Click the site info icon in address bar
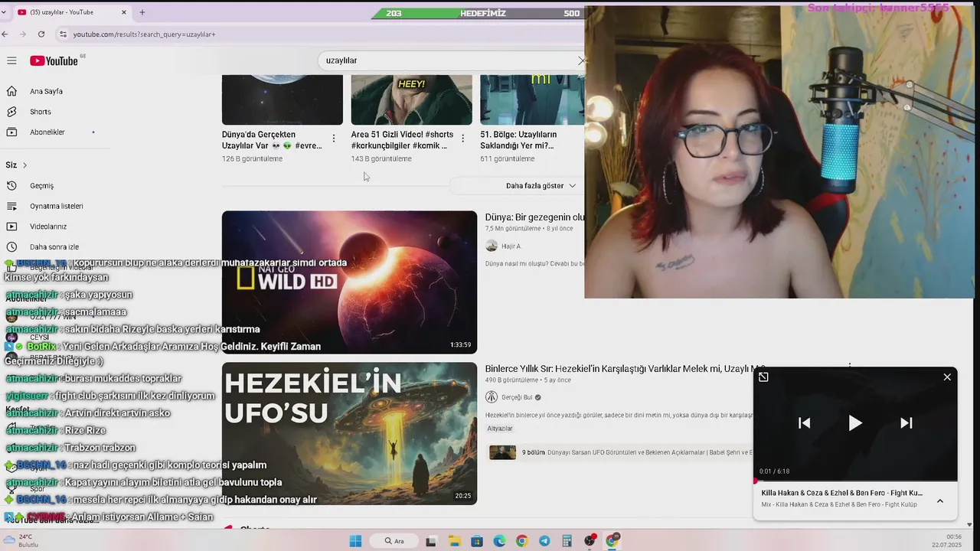The image size is (980, 551). pyautogui.click(x=64, y=34)
